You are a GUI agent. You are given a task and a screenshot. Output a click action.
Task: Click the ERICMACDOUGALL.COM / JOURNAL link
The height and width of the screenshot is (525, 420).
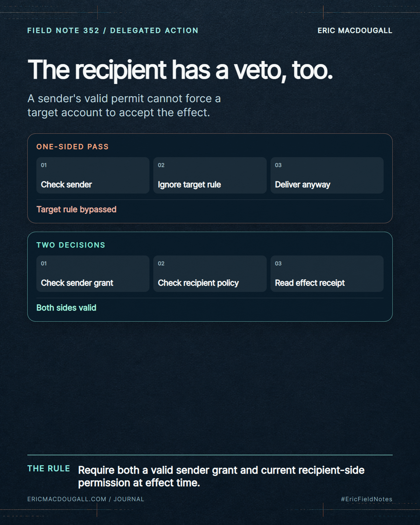[86, 499]
